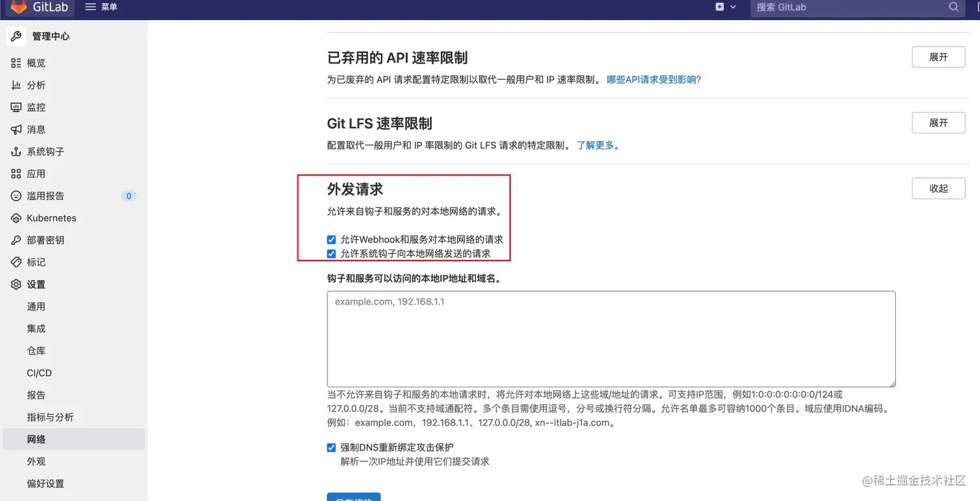Click the 设置 gear icon
980x501 pixels.
[16, 285]
